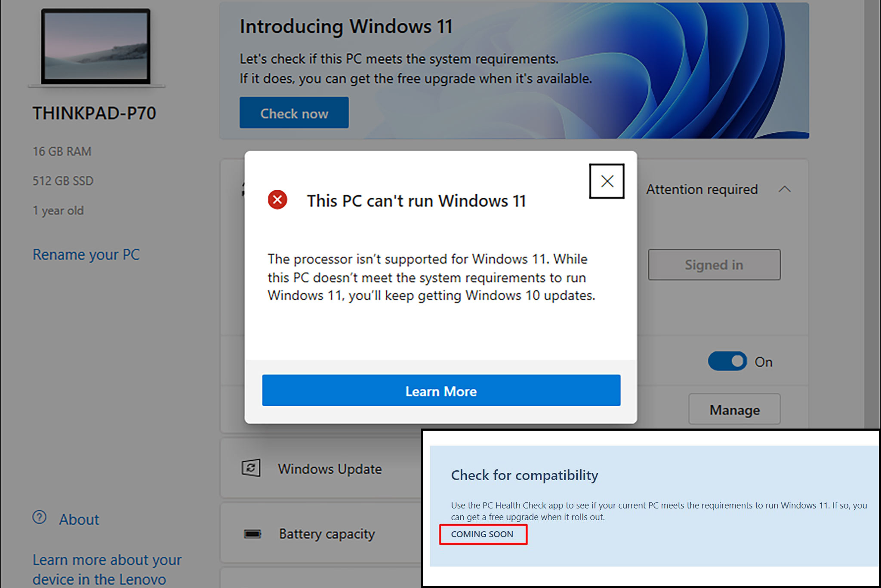The image size is (881, 588).
Task: Click the Introducing Windows 11 heading
Action: [346, 26]
